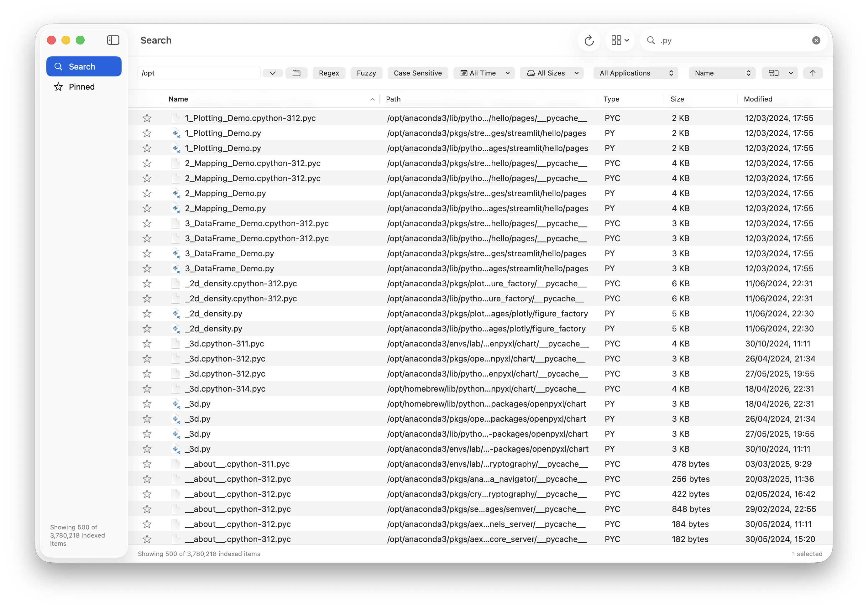Screen dimensions: 868x609
Task: Enable the Regex search option
Action: coord(328,73)
